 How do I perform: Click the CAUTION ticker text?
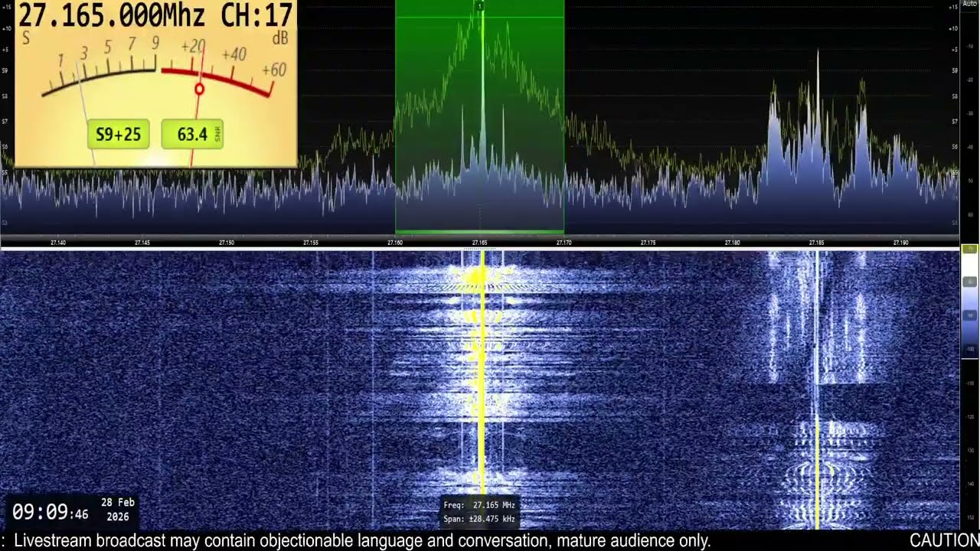[944, 540]
